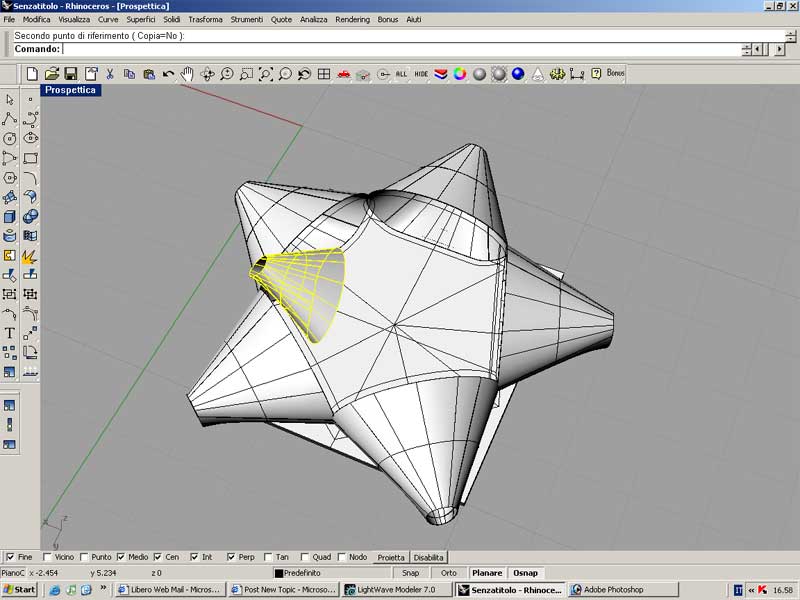Click the Open folder icon
Viewport: 800px width, 600px height.
coord(51,74)
